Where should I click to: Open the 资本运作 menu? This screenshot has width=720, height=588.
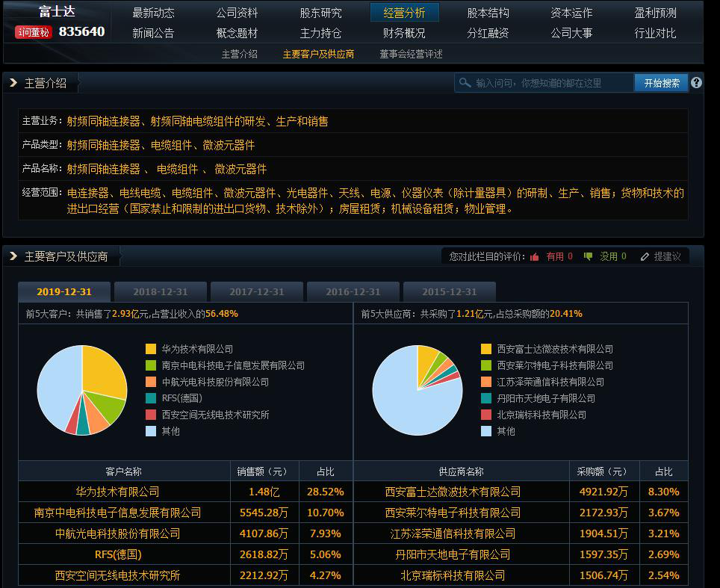pyautogui.click(x=571, y=13)
